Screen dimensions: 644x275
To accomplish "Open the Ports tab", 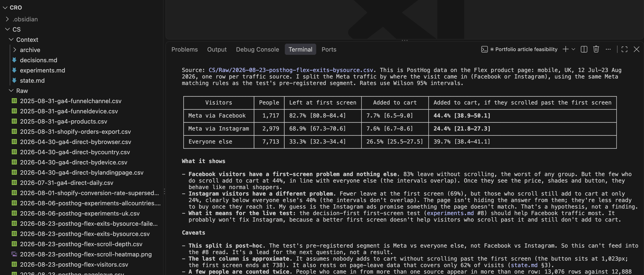I will (x=329, y=49).
